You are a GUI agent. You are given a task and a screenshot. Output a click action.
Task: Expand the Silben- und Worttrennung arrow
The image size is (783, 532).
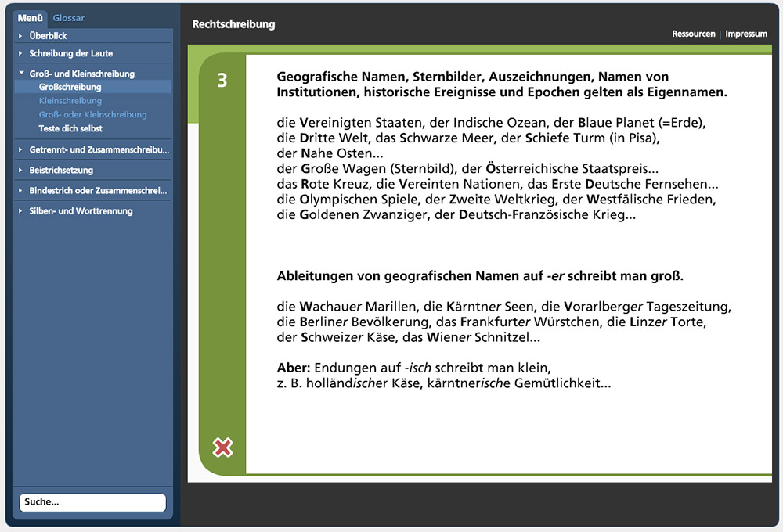point(20,211)
